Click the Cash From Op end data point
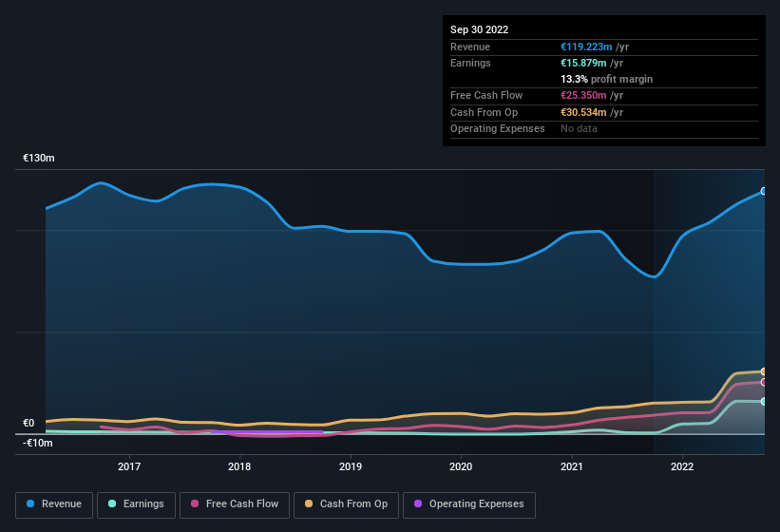This screenshot has width=780, height=532. click(x=764, y=371)
